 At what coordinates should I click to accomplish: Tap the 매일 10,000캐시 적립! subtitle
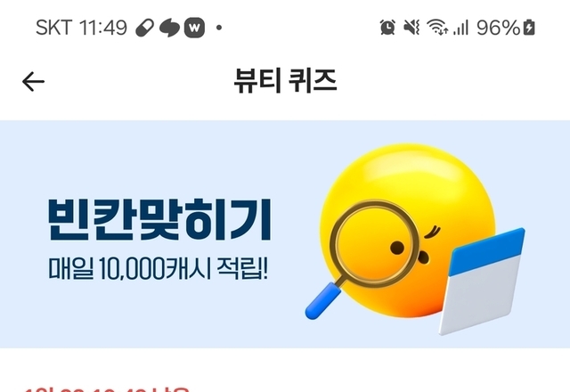coord(159,268)
